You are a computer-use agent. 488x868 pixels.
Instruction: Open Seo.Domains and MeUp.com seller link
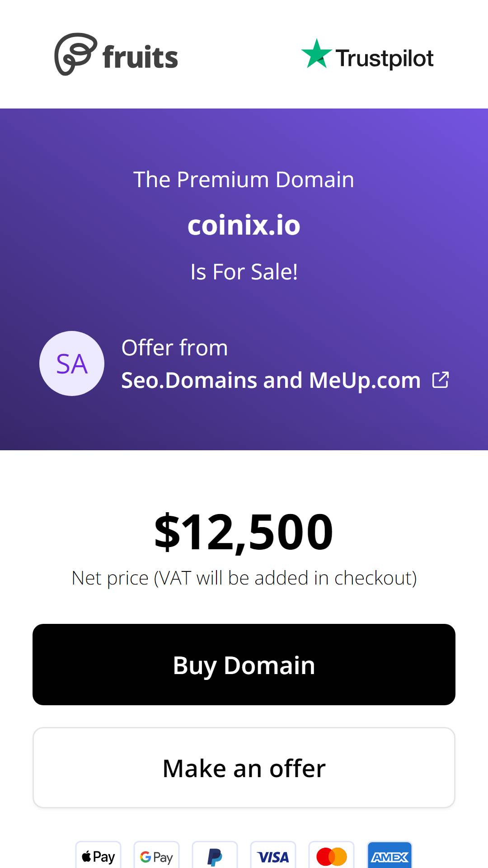(271, 380)
